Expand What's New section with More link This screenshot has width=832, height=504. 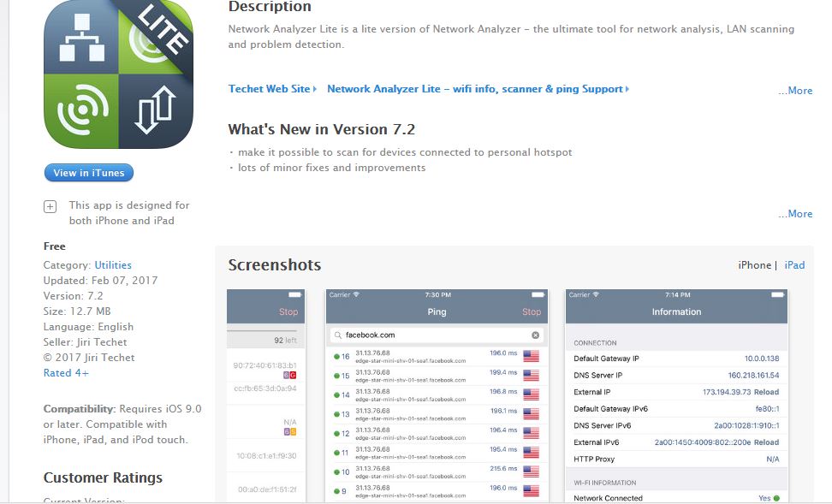point(795,214)
